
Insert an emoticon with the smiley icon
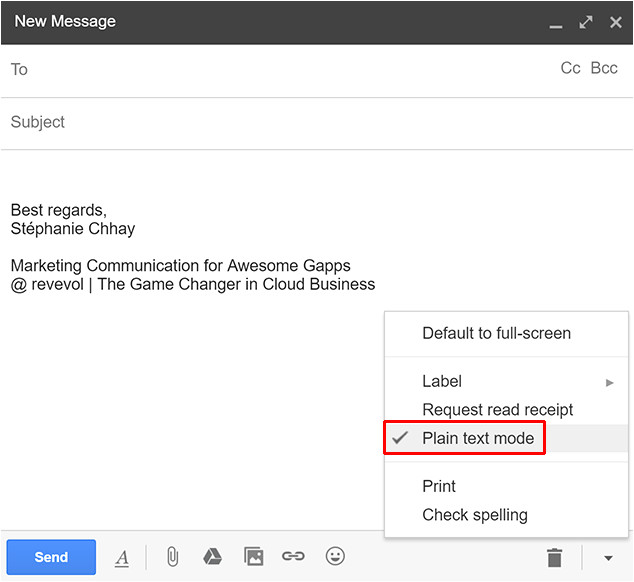pos(335,556)
